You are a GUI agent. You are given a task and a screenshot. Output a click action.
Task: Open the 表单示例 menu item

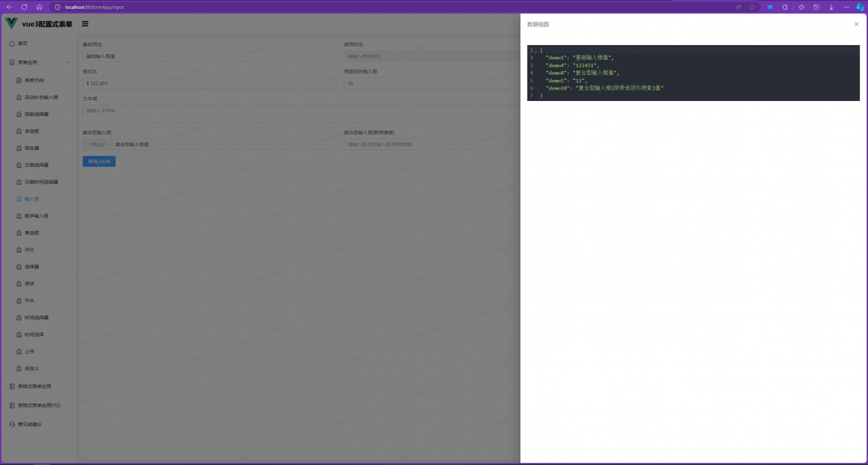39,80
